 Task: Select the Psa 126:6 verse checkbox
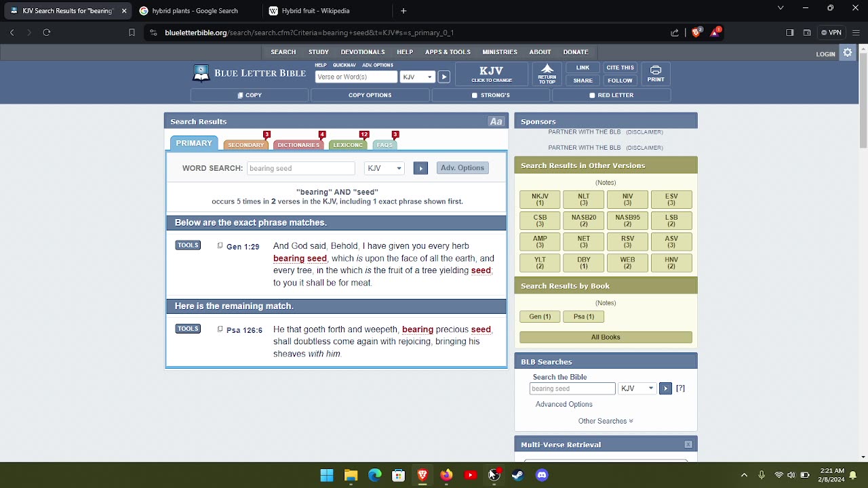220,329
